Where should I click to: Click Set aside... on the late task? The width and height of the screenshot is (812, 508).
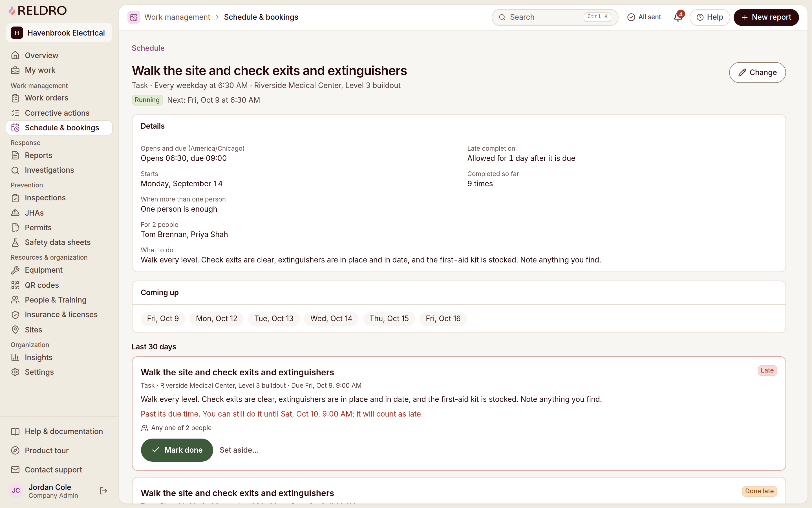[239, 450]
